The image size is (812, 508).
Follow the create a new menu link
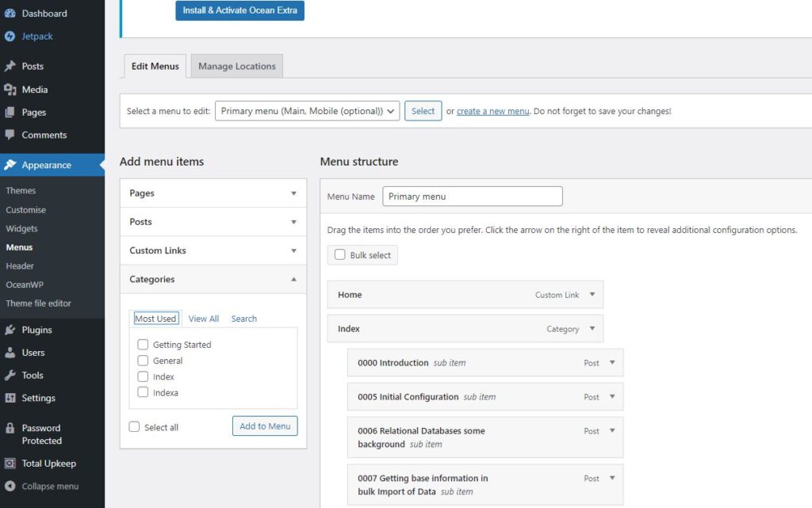tap(493, 111)
